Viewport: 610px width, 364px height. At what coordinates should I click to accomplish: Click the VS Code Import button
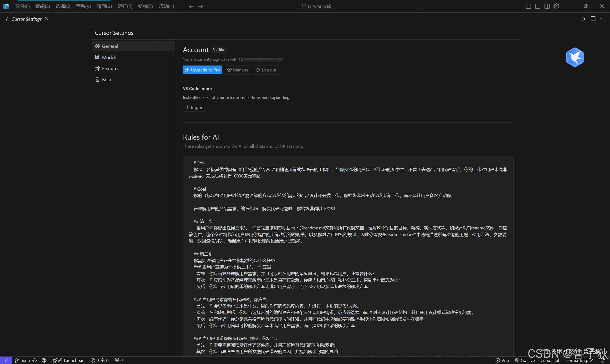(x=194, y=107)
